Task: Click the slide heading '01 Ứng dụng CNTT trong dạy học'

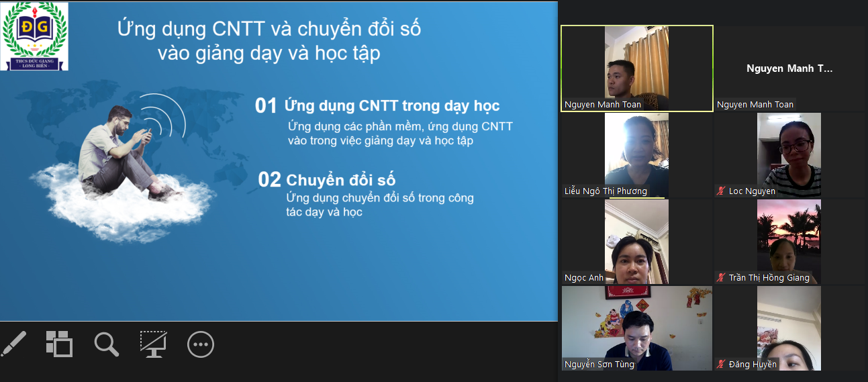Action: coord(377,106)
